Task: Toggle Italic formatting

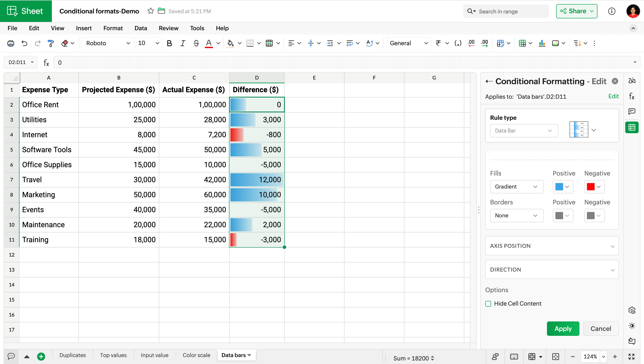Action: pos(183,43)
